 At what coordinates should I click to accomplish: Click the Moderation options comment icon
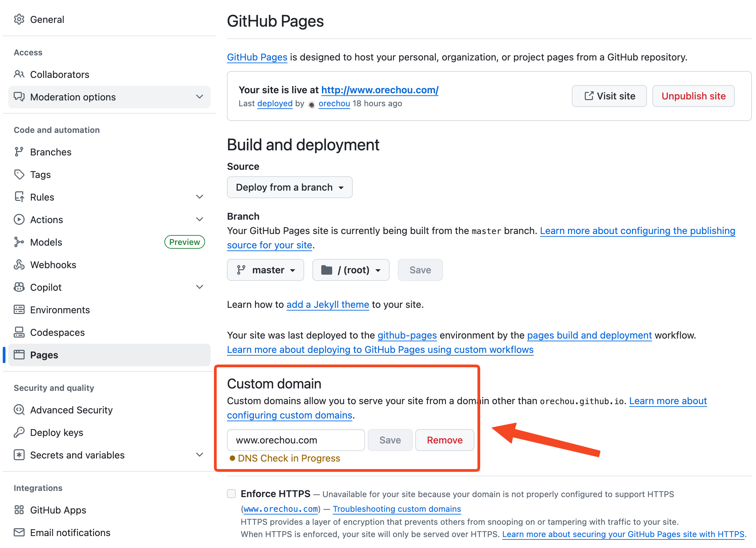pos(19,97)
